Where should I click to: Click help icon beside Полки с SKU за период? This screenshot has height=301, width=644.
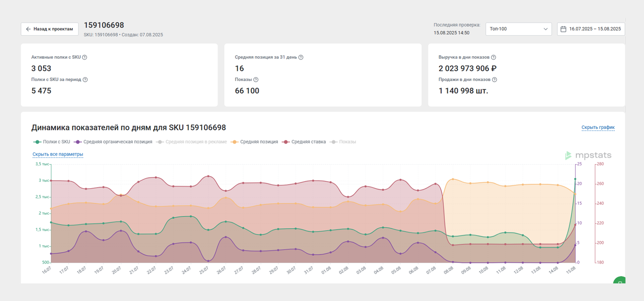[x=85, y=79]
